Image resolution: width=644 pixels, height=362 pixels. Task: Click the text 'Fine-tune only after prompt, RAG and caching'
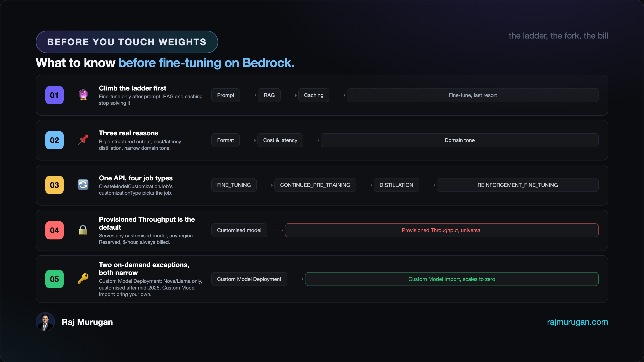tap(151, 96)
